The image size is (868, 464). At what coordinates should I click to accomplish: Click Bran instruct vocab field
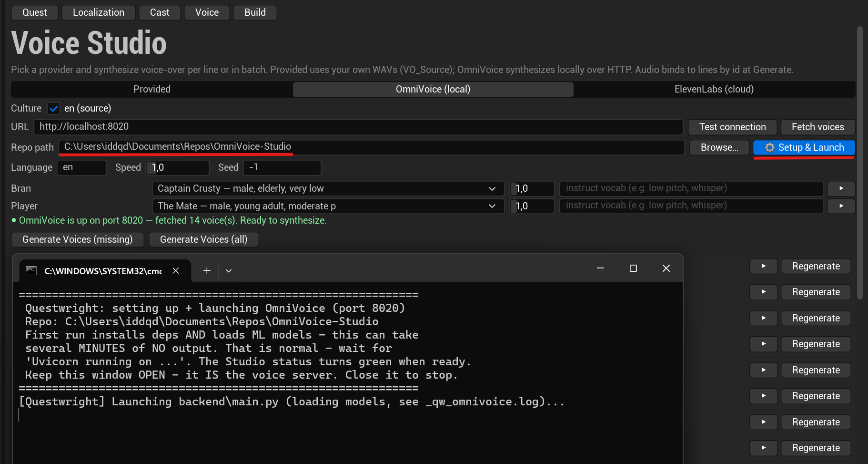coord(692,188)
